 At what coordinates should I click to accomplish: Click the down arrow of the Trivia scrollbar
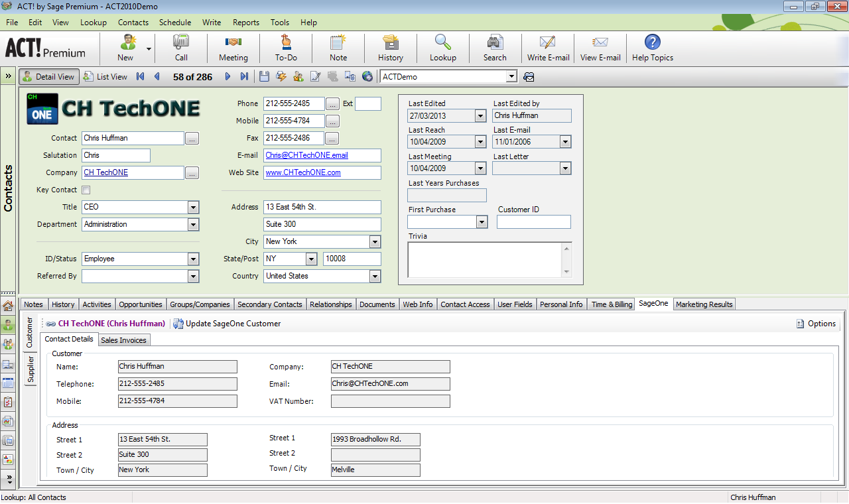[x=566, y=272]
